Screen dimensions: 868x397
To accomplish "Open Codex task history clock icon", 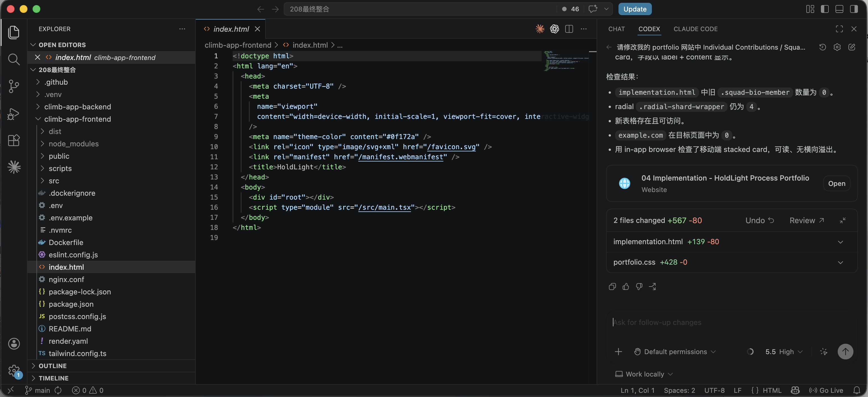I will 823,47.
